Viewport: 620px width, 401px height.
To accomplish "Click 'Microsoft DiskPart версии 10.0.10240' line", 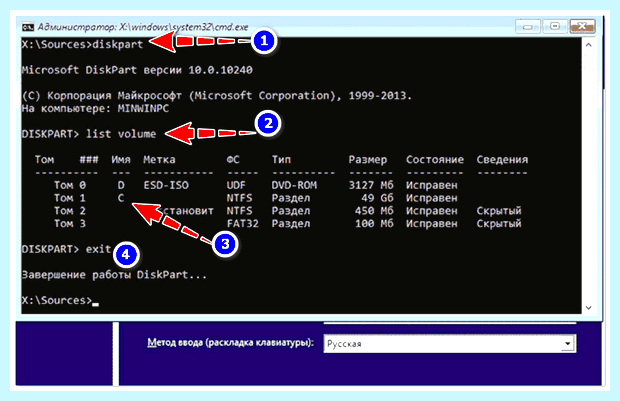I will tap(137, 70).
